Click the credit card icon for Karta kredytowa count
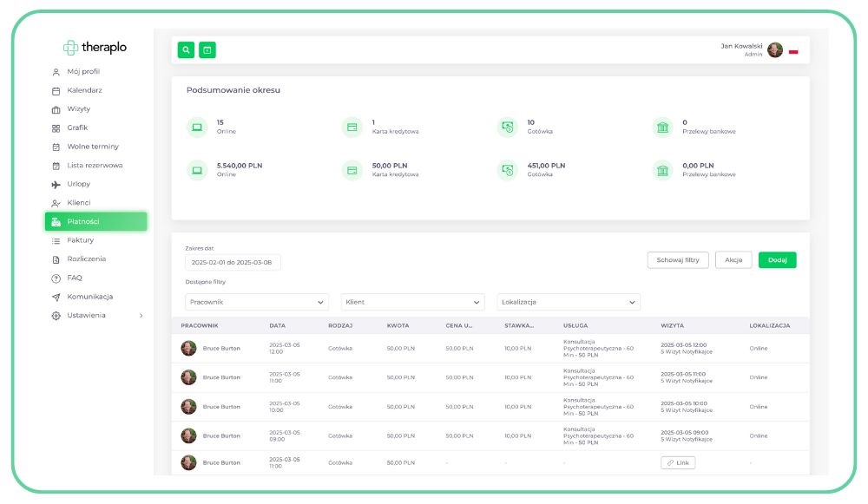 coord(352,128)
